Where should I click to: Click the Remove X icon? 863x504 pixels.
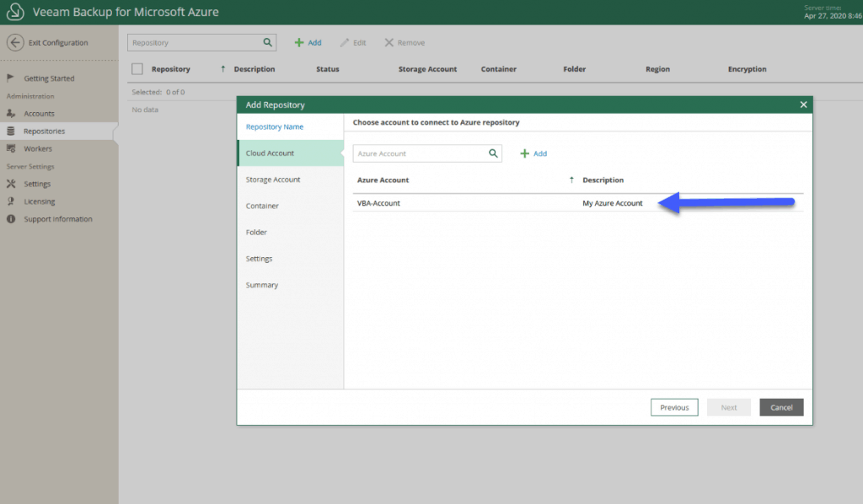pos(389,42)
